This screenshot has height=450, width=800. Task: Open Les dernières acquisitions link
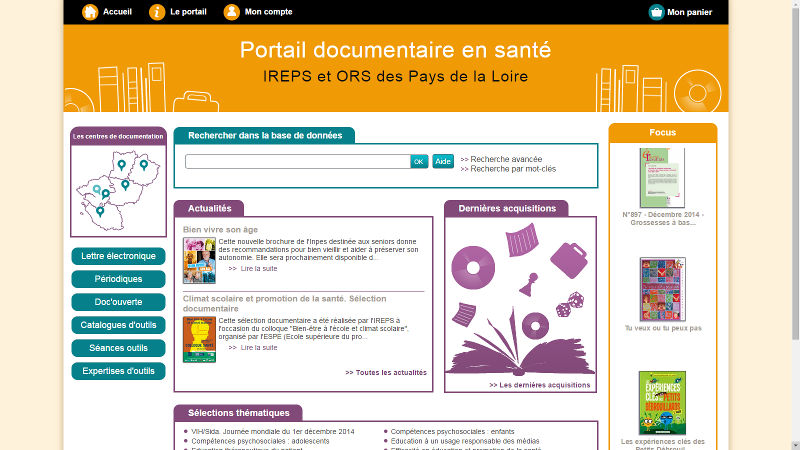[540, 385]
